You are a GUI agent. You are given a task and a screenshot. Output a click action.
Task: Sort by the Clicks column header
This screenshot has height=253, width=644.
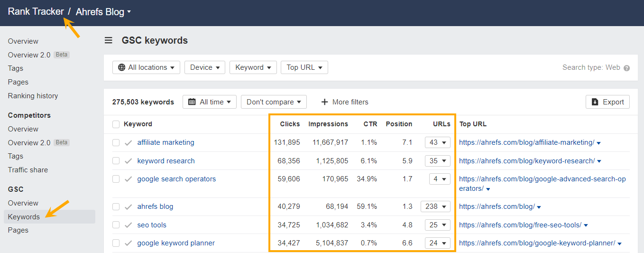(290, 124)
